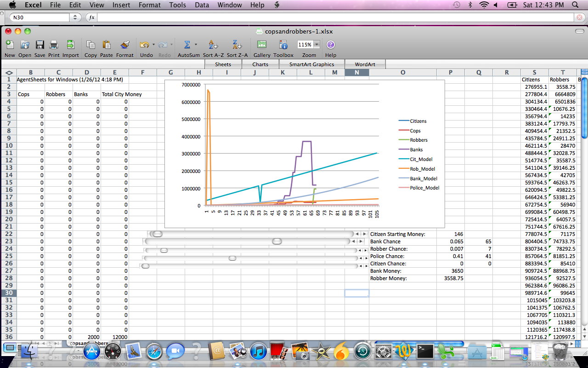Viewport: 588px width, 368px height.
Task: Click the Citizen Chance slider thumb
Action: pyautogui.click(x=145, y=265)
